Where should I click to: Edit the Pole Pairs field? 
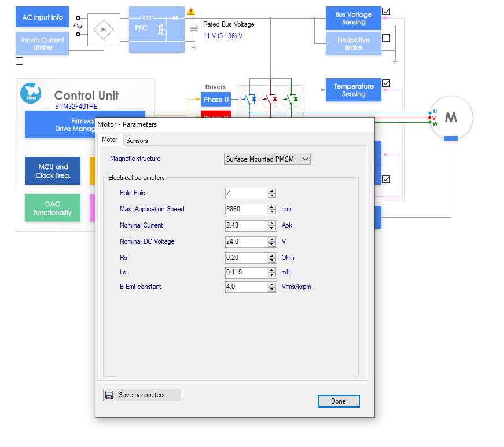(x=247, y=193)
